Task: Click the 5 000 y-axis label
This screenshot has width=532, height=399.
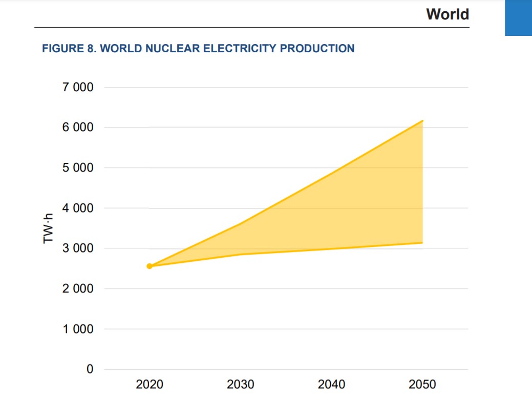Action: pos(78,167)
